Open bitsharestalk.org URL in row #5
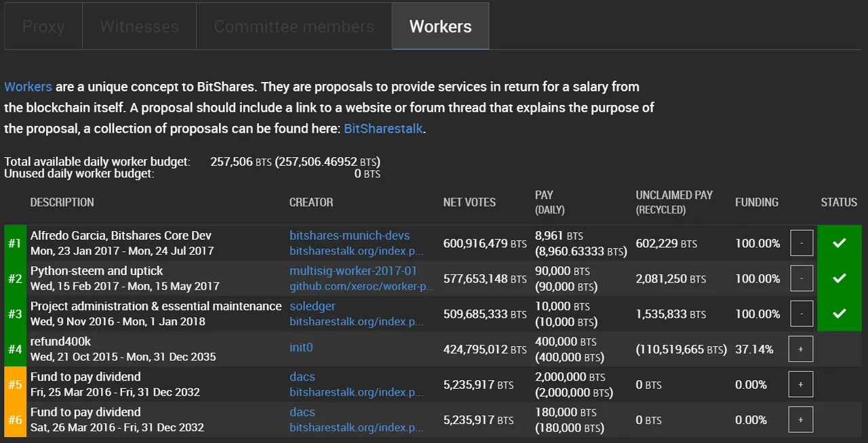This screenshot has width=868, height=443. tap(356, 392)
